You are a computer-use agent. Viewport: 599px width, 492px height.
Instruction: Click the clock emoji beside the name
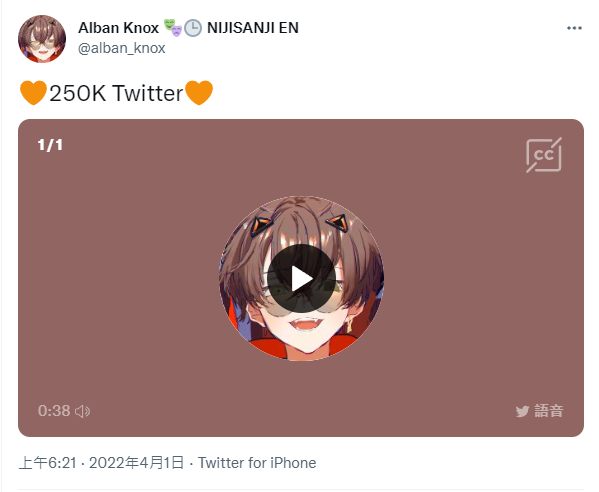193,28
